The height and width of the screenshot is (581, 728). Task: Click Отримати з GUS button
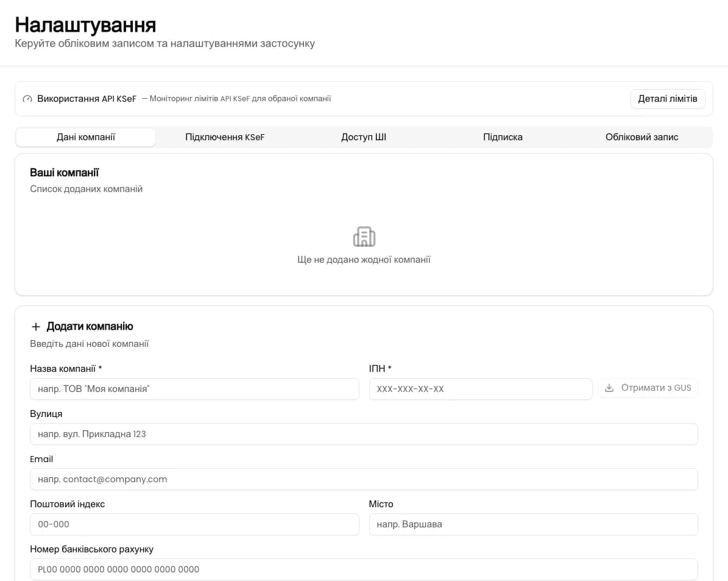pos(648,388)
